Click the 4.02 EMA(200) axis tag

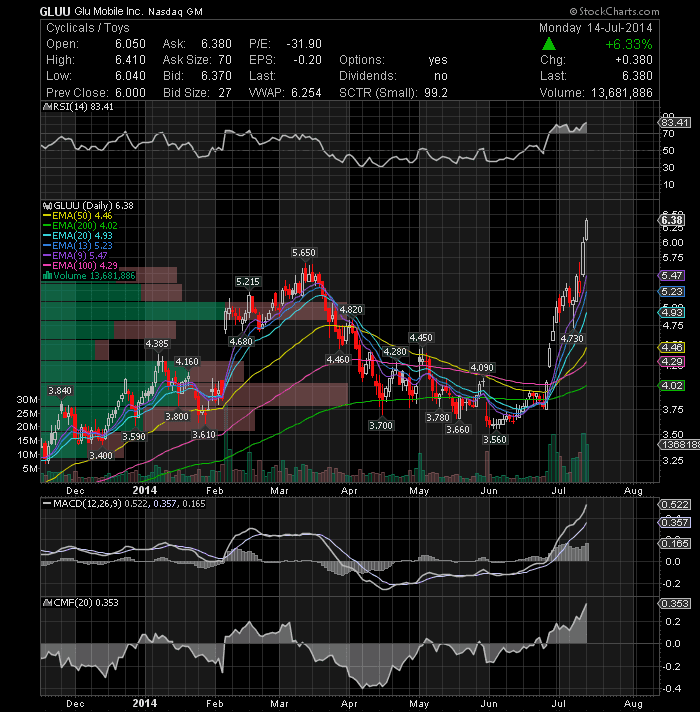coord(671,386)
